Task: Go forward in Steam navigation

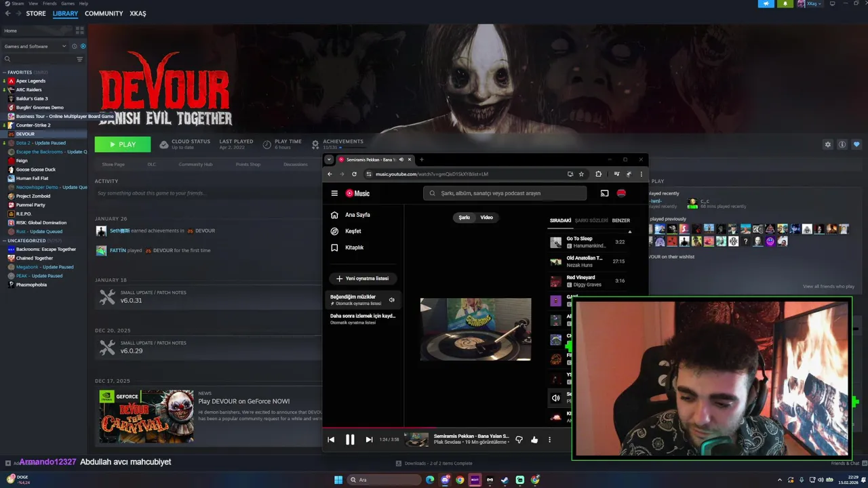Action: (x=18, y=14)
